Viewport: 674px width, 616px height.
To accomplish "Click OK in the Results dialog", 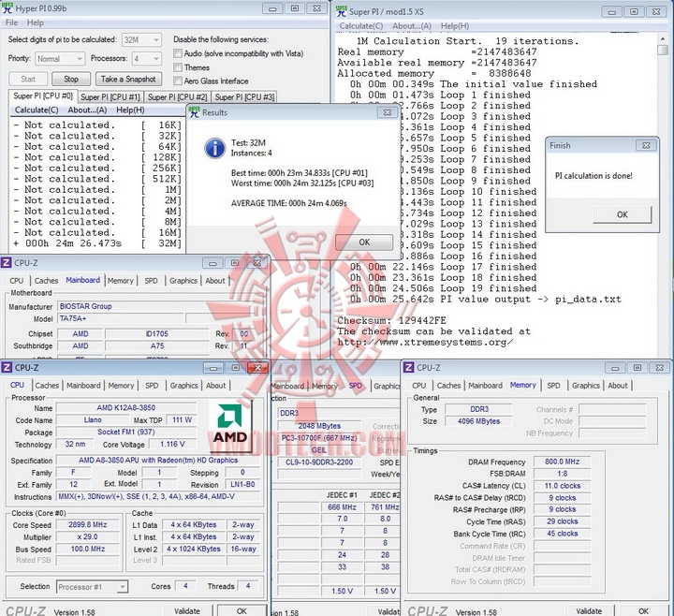I will coord(364,242).
